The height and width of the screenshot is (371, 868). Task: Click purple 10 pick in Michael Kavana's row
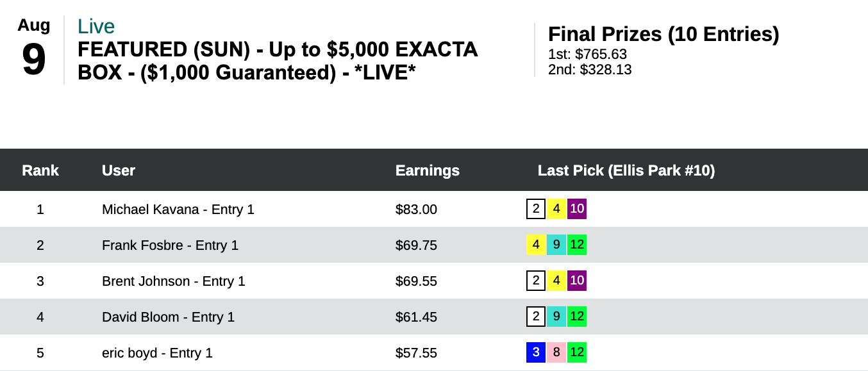pos(577,209)
